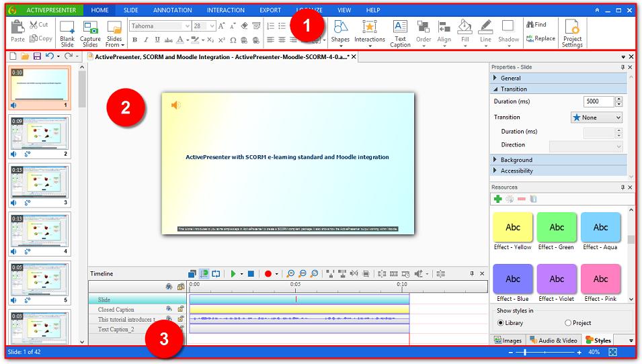The height and width of the screenshot is (364, 642).
Task: Click the status bar zoom slider
Action: pyautogui.click(x=545, y=352)
